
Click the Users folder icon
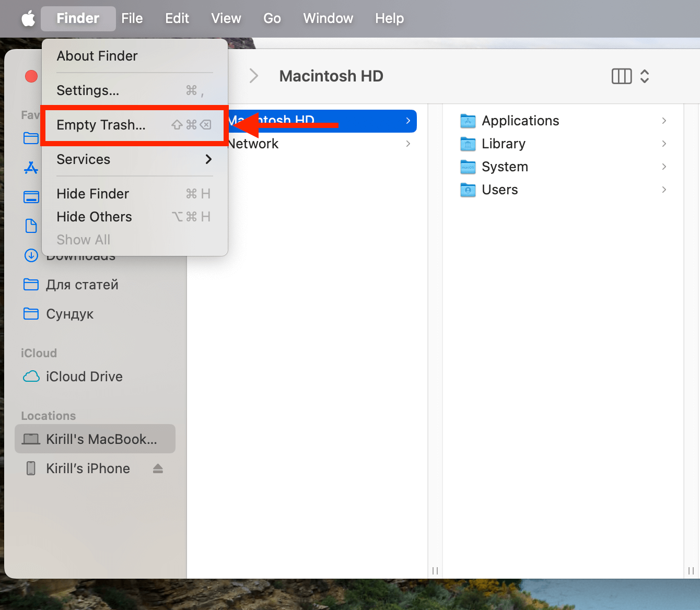468,190
